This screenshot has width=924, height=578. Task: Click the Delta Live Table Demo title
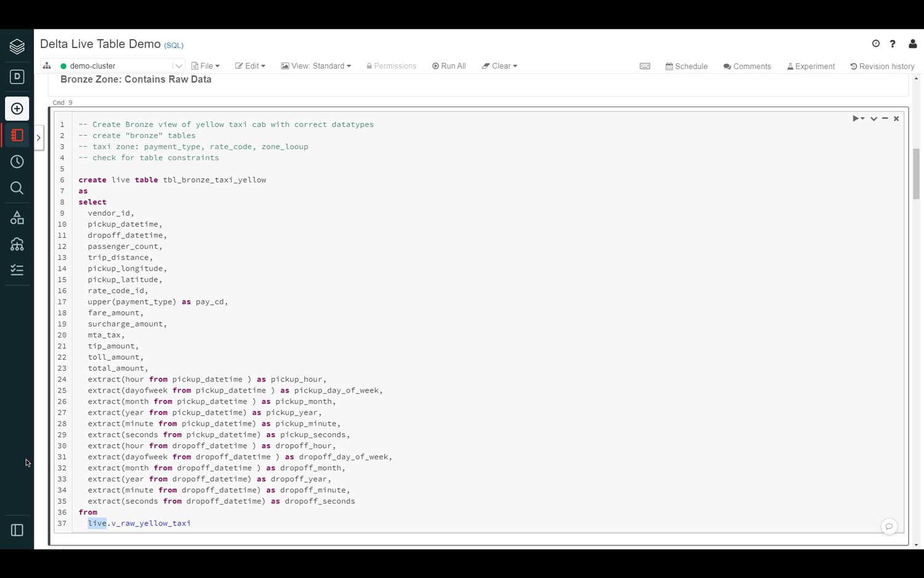100,44
